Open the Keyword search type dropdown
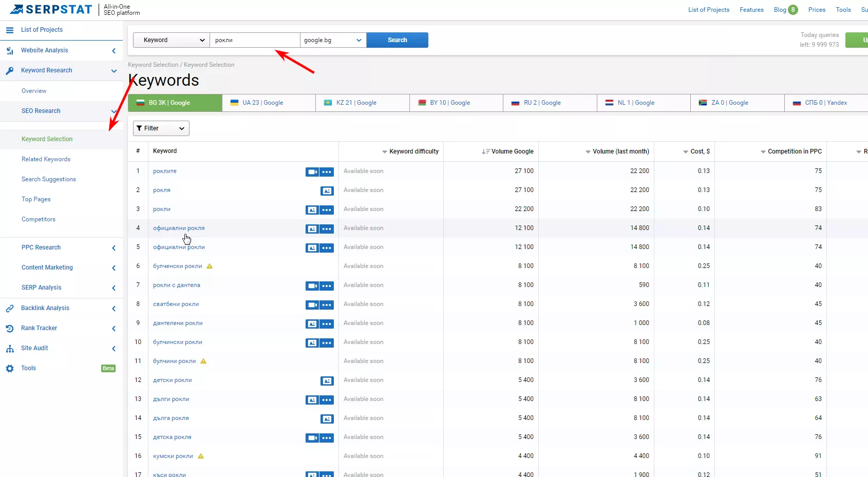The image size is (868, 477). click(x=172, y=40)
